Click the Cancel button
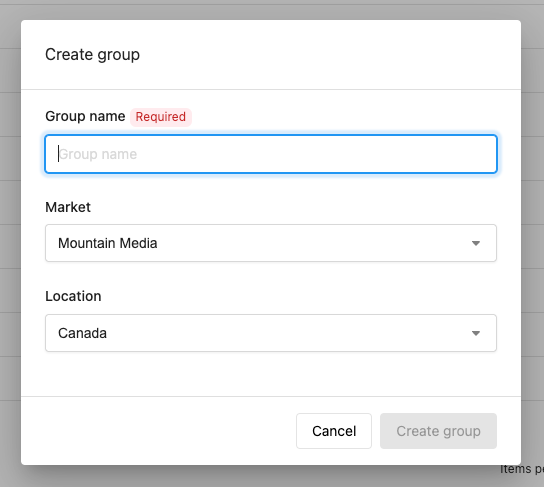Viewport: 544px width, 487px height. coord(334,431)
